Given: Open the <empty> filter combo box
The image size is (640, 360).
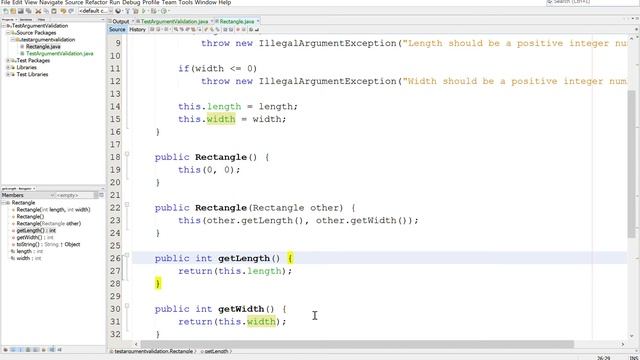Looking at the screenshot, I should point(77,196).
